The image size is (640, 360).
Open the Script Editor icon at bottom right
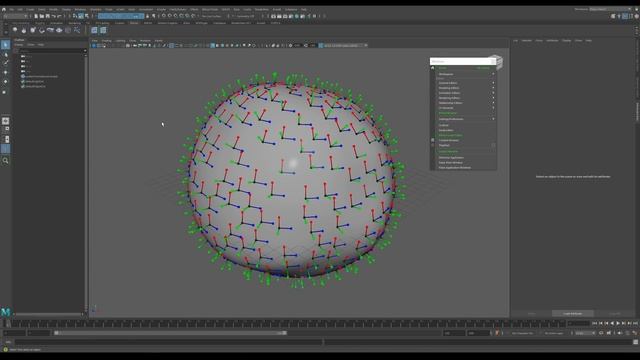636,342
